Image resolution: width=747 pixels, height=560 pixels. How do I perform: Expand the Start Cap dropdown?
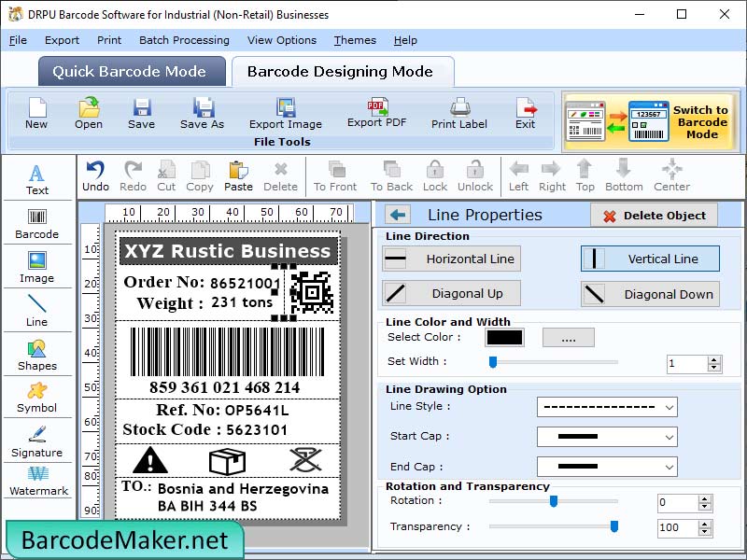click(x=607, y=437)
